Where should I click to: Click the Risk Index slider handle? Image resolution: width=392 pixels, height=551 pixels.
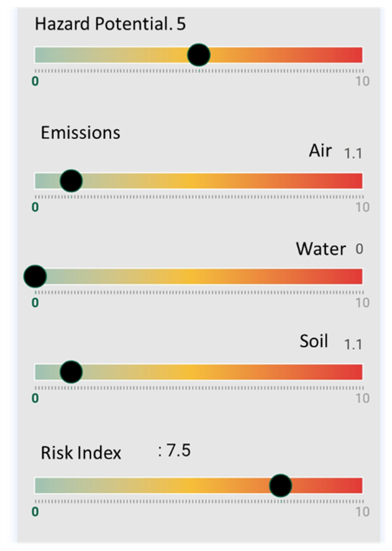pos(281,486)
